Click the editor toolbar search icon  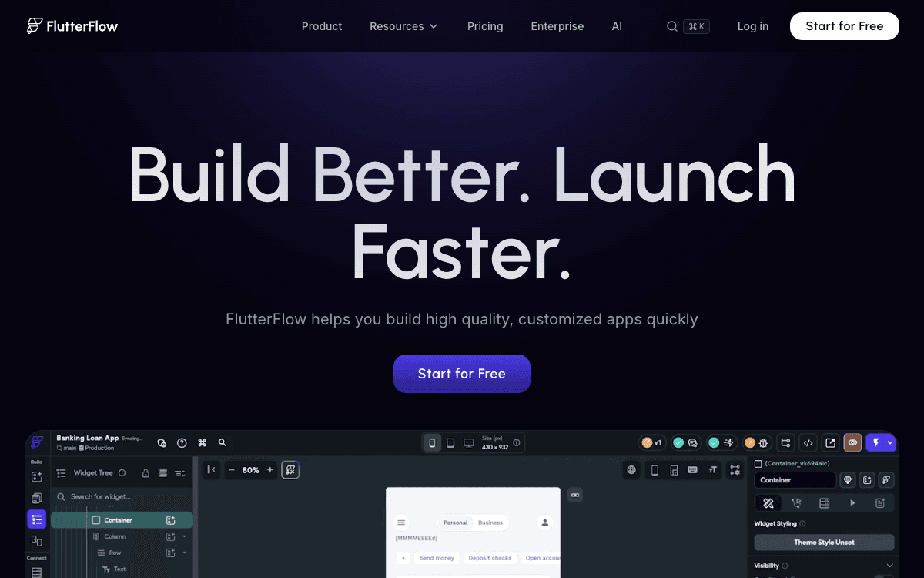coord(222,443)
